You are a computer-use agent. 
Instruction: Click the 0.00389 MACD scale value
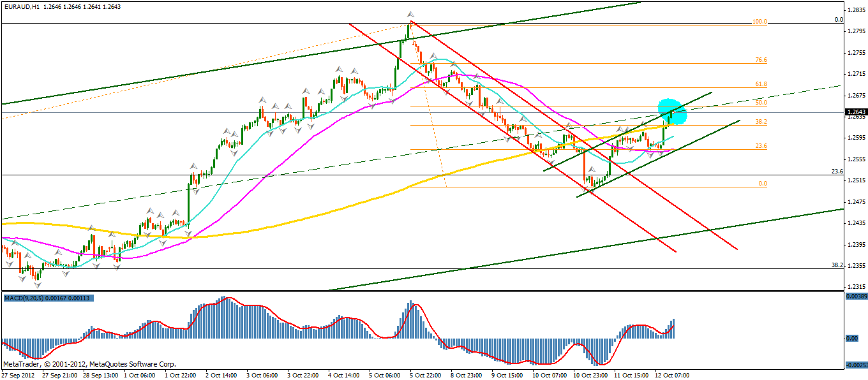pos(856,296)
